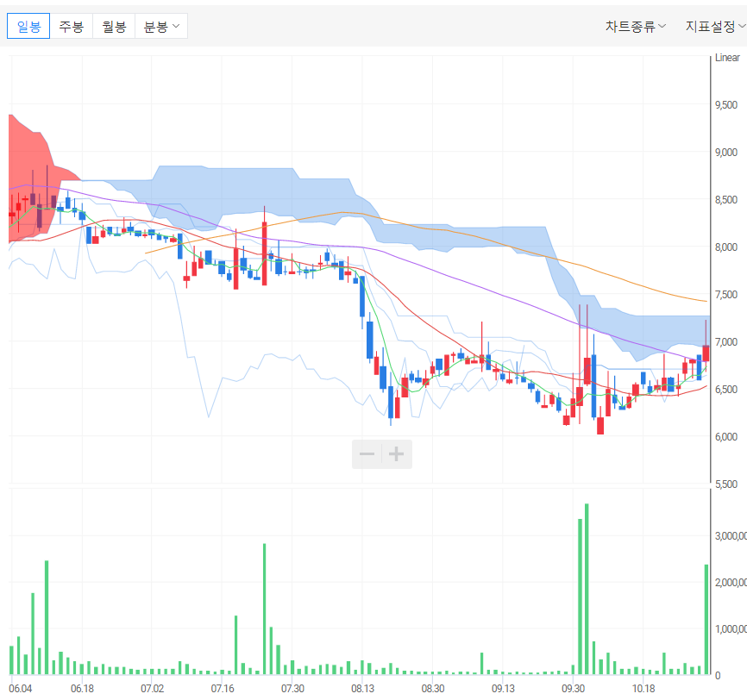Zoom out the chart with minus button
Screen dimensions: 747x700
(x=367, y=453)
